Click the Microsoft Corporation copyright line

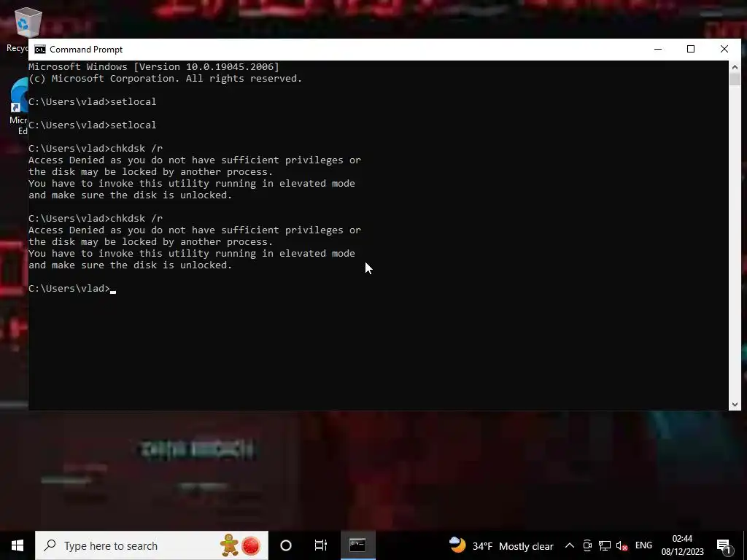pyautogui.click(x=166, y=79)
